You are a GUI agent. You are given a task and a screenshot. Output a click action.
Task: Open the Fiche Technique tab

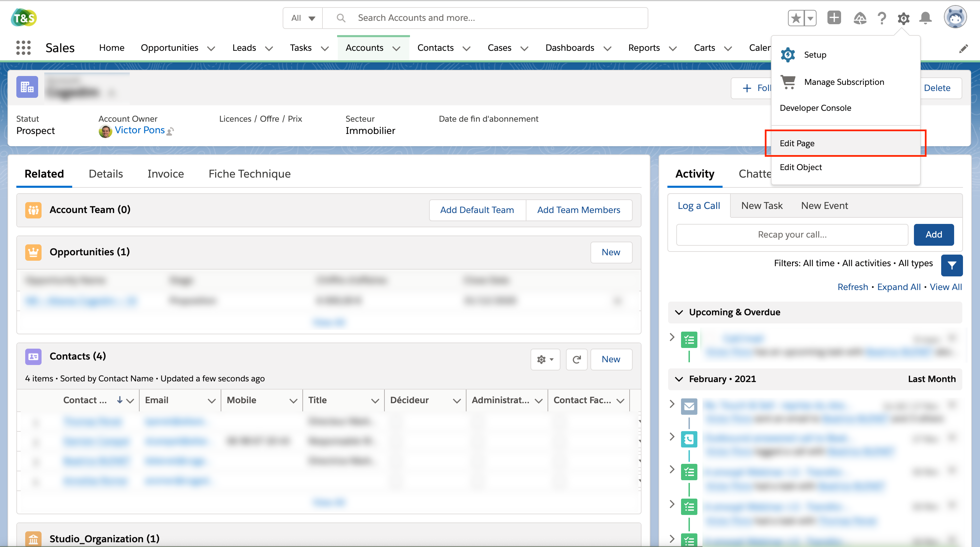click(250, 174)
